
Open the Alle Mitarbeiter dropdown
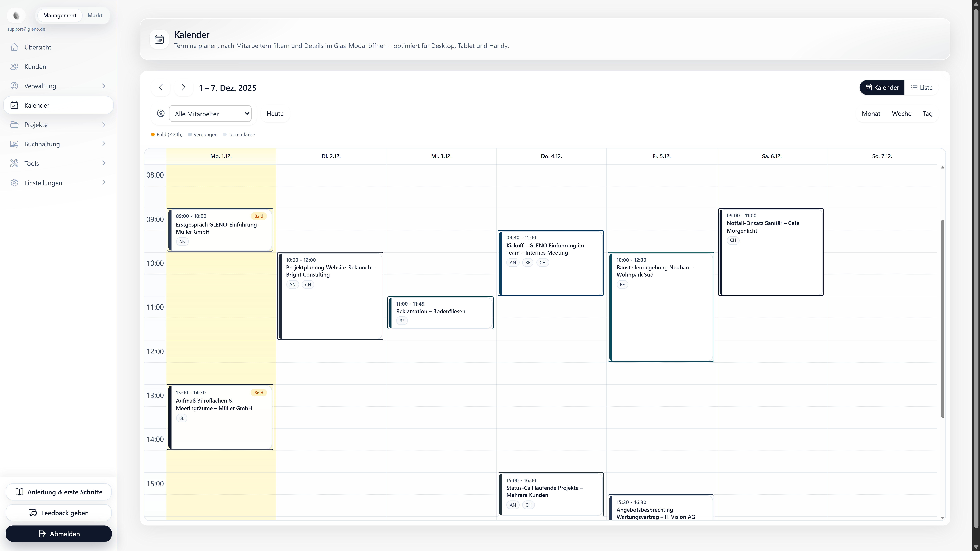click(210, 113)
